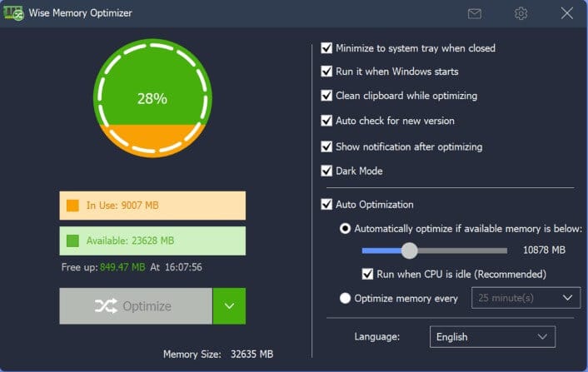588x372 pixels.
Task: Expand the green arrow beside Optimize
Action: point(229,306)
